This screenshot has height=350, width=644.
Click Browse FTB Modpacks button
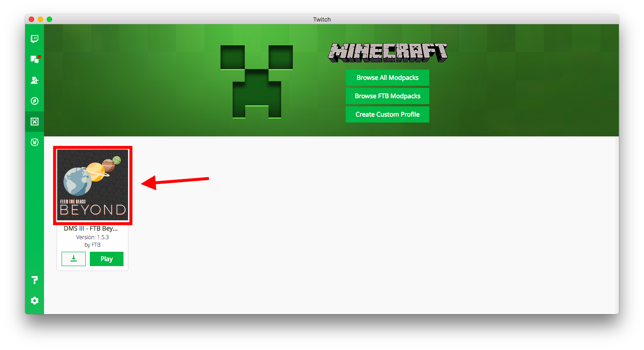coord(388,96)
